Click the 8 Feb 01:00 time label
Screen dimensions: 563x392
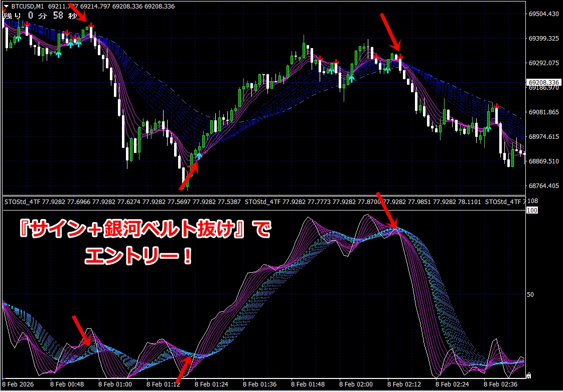[x=115, y=384]
